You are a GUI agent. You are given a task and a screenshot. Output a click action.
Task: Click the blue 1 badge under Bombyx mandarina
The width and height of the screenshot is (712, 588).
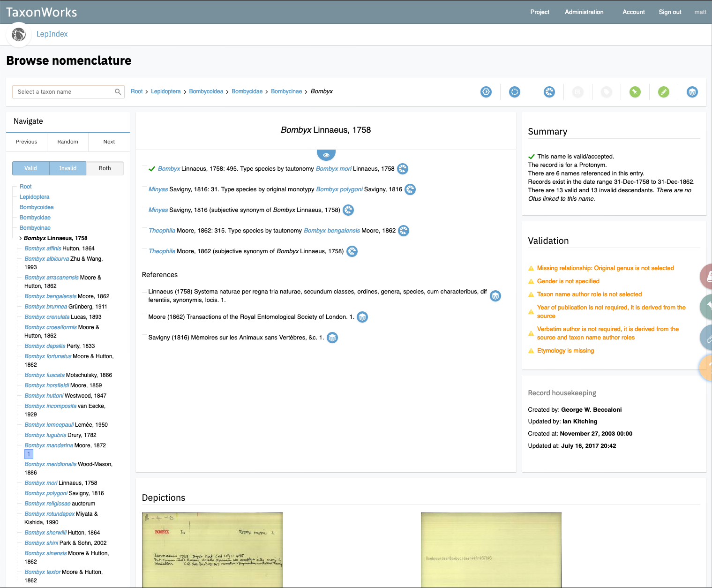click(x=29, y=454)
